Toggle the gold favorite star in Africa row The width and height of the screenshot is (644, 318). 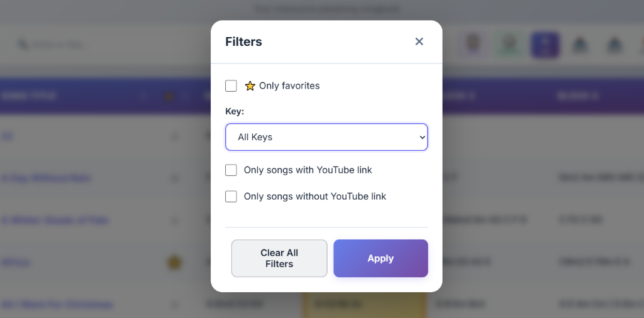[x=174, y=262]
